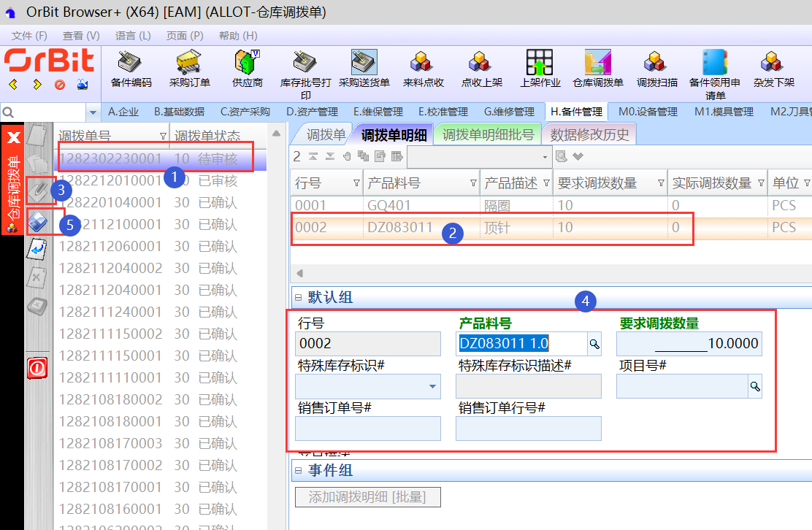The width and height of the screenshot is (812, 530).
Task: Click the new blank document icon in sidebar
Action: pos(37,134)
